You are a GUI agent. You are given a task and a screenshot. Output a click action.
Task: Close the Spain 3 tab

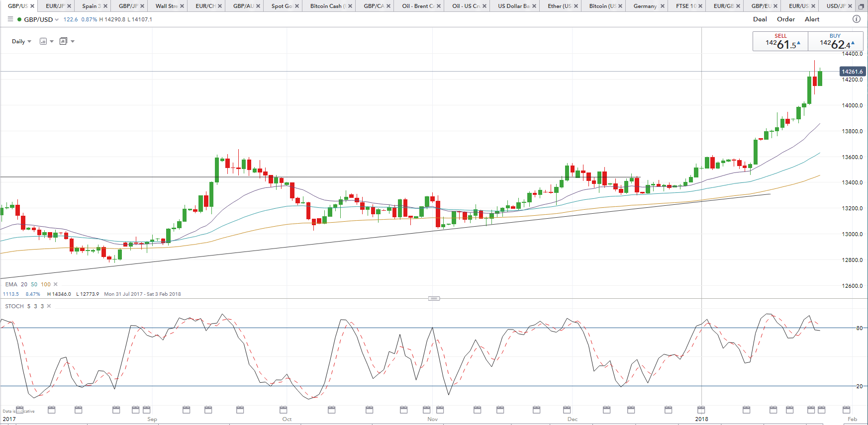105,6
